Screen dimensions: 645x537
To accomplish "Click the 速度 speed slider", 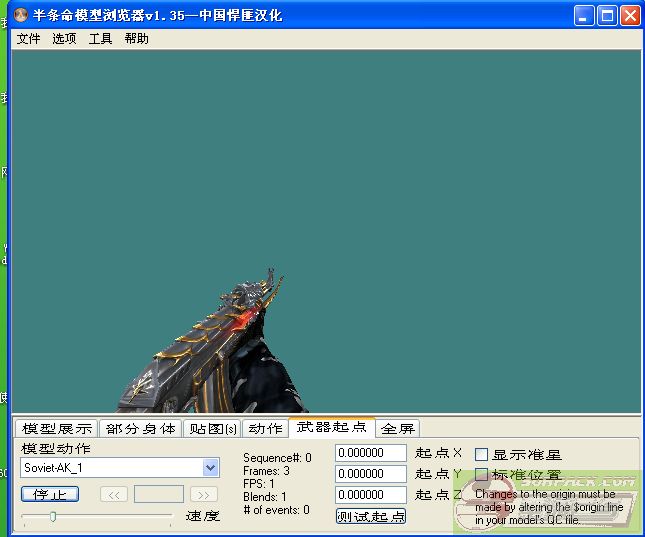I will pyautogui.click(x=53, y=516).
